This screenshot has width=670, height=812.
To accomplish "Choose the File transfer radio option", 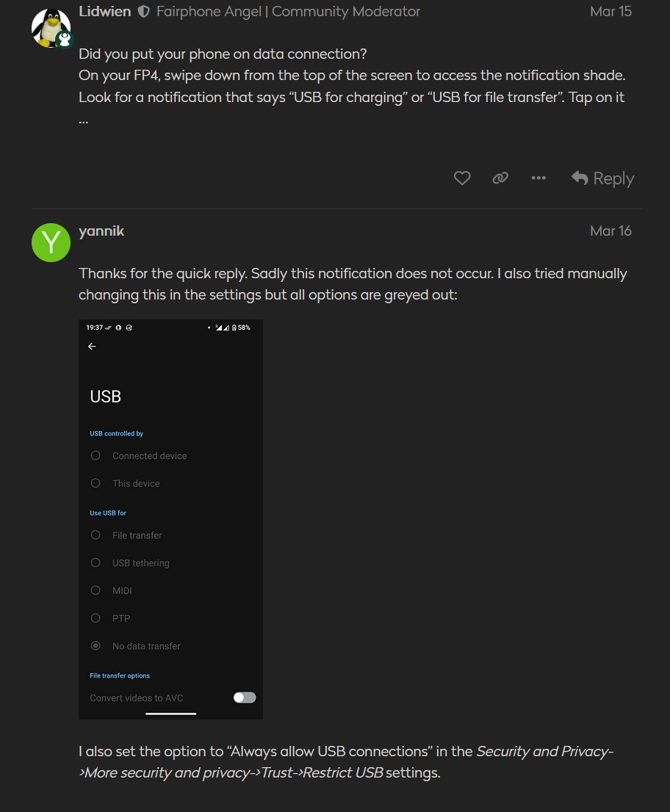I will pos(96,535).
